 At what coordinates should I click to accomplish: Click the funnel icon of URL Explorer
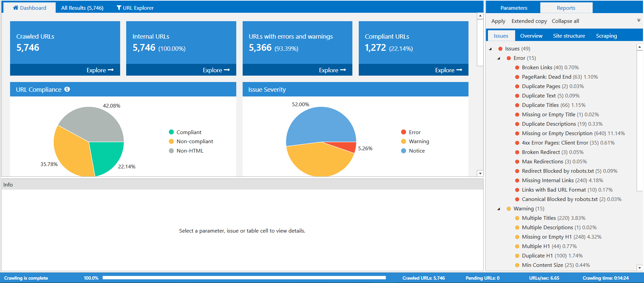click(119, 8)
